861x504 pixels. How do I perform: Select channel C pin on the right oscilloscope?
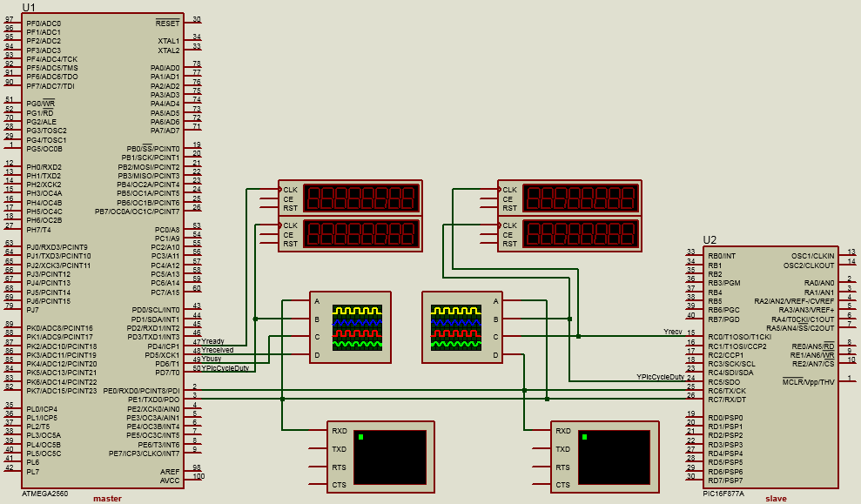(x=496, y=337)
